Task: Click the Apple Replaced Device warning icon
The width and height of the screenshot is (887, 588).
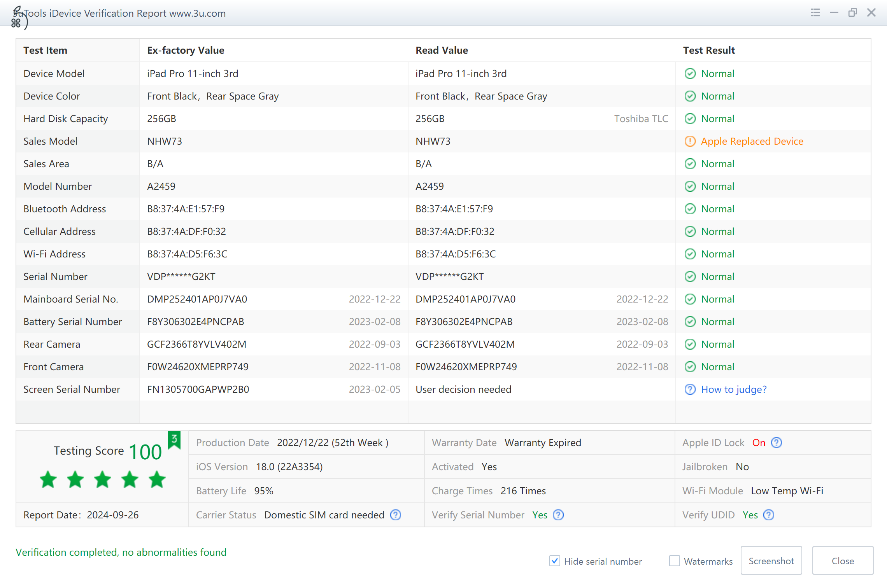Action: [x=689, y=141]
